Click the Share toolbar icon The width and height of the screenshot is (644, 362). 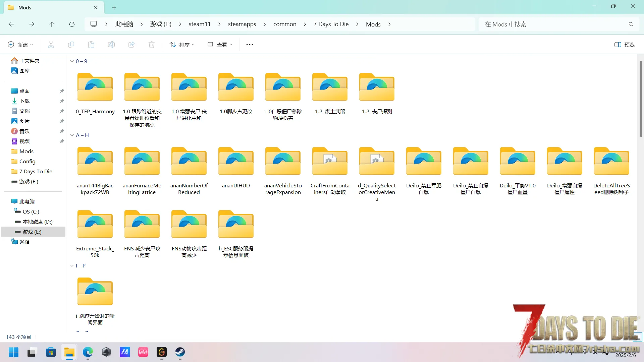(x=131, y=45)
